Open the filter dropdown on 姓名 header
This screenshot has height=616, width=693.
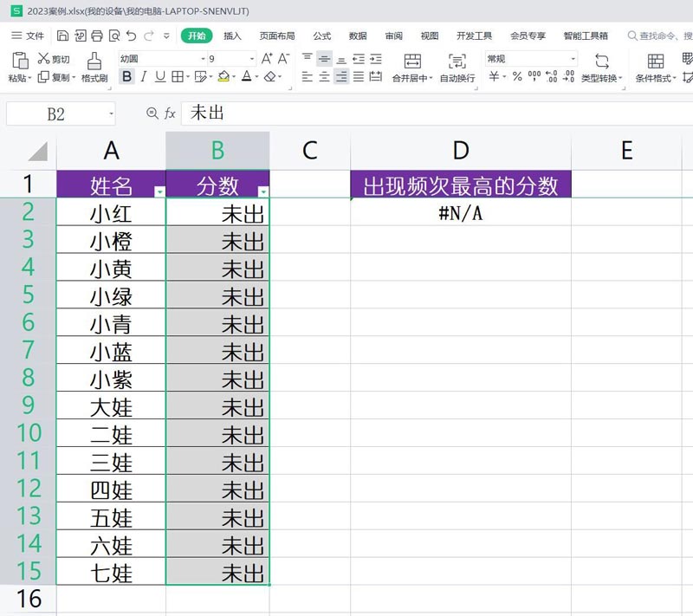coord(159,191)
